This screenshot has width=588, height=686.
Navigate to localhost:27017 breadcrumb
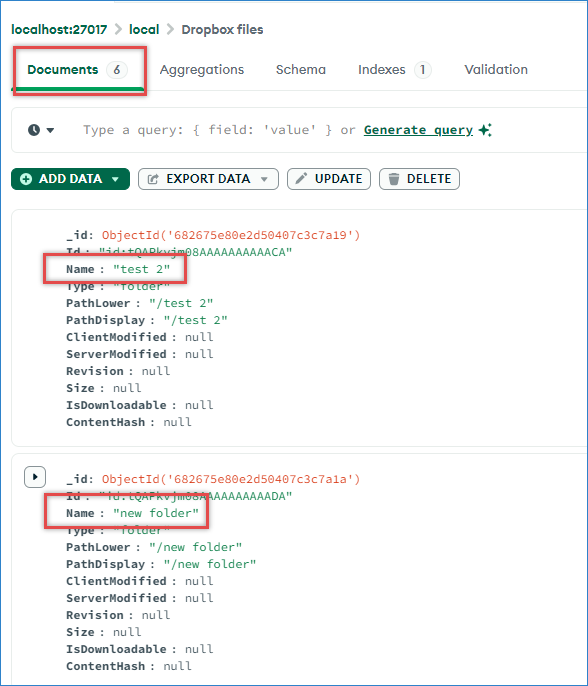coord(59,29)
